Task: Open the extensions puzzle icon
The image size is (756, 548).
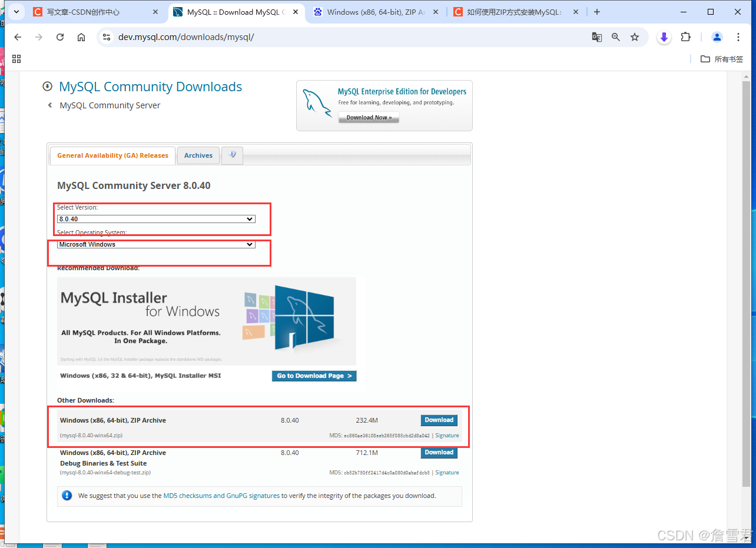Action: tap(685, 37)
